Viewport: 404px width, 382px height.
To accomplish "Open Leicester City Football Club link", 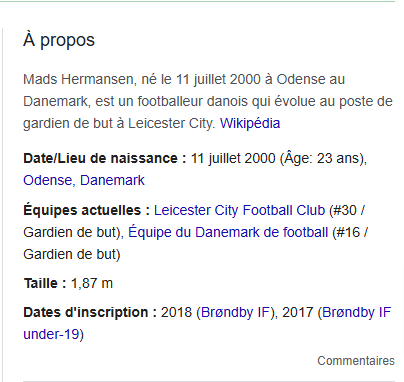I will 239,210.
